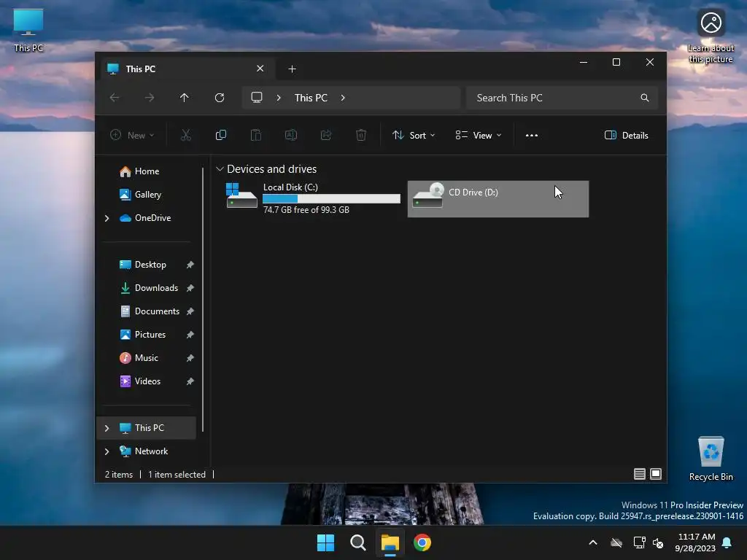The width and height of the screenshot is (747, 560).
Task: Click the chevron before This PC in address bar
Action: click(279, 98)
